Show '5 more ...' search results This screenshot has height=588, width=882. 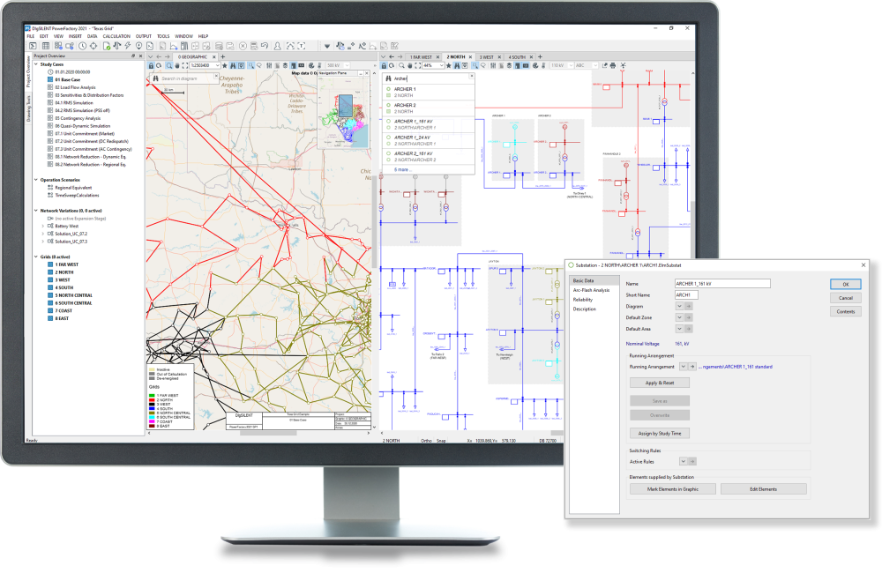click(402, 169)
